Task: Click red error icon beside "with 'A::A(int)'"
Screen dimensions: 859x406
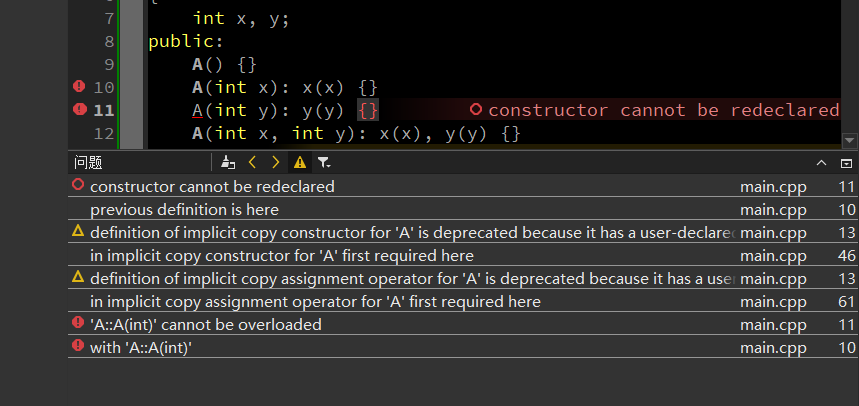Action: pyautogui.click(x=78, y=347)
